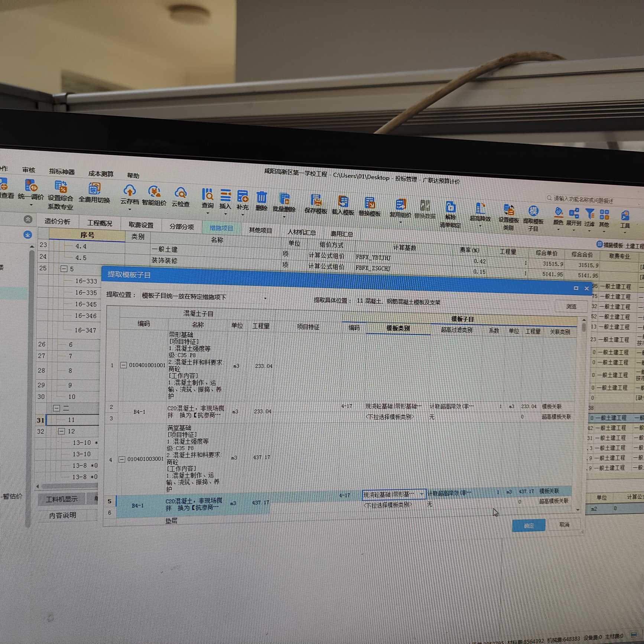The width and height of the screenshot is (644, 644).
Task: Switch to 工程概况 tab
Action: [100, 223]
